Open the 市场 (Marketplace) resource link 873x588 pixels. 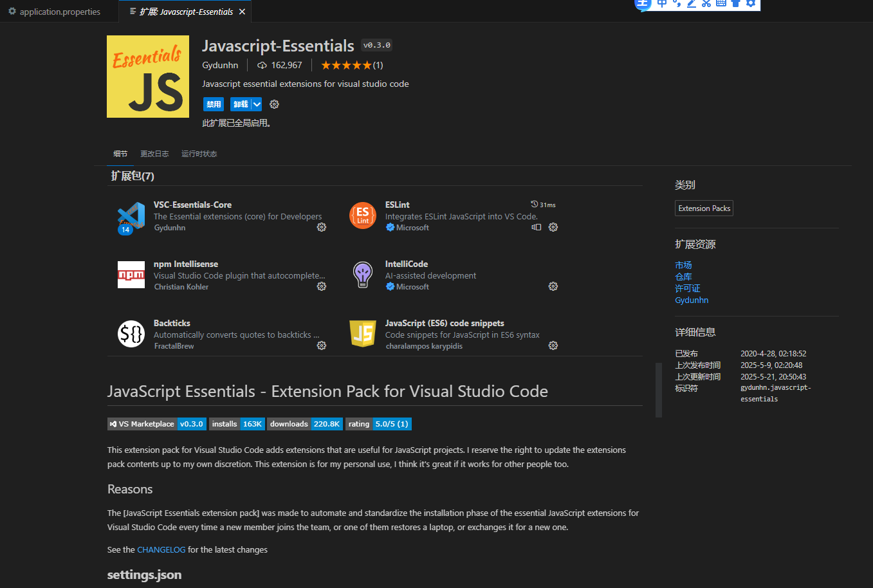[x=683, y=265]
